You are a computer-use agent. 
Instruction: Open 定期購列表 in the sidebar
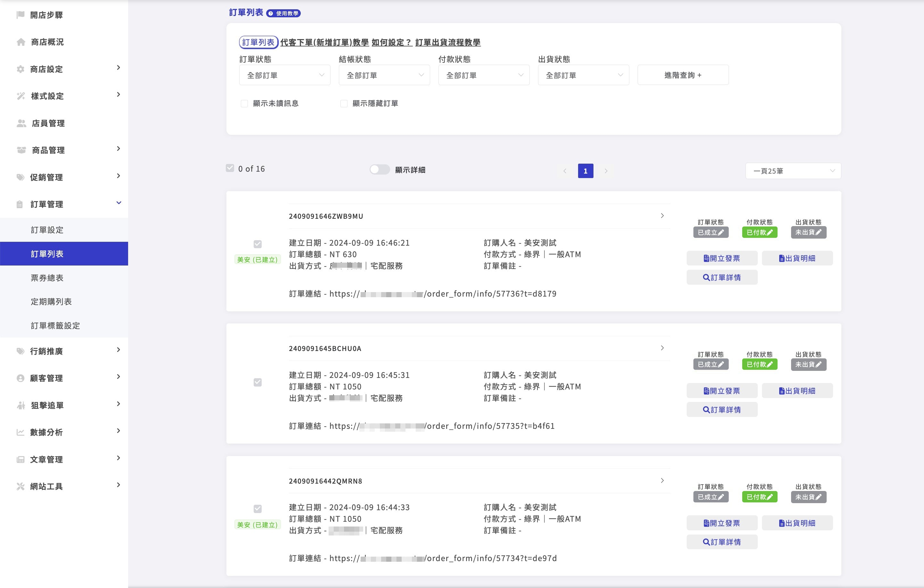pos(64,302)
